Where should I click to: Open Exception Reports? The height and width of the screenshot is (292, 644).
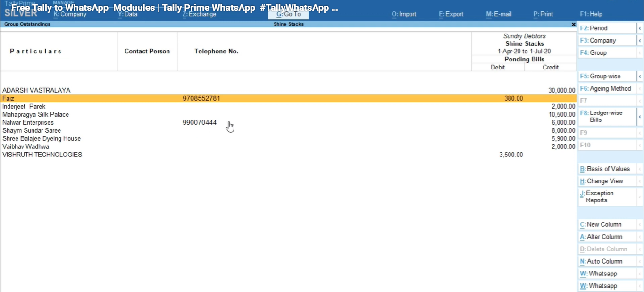pyautogui.click(x=607, y=197)
